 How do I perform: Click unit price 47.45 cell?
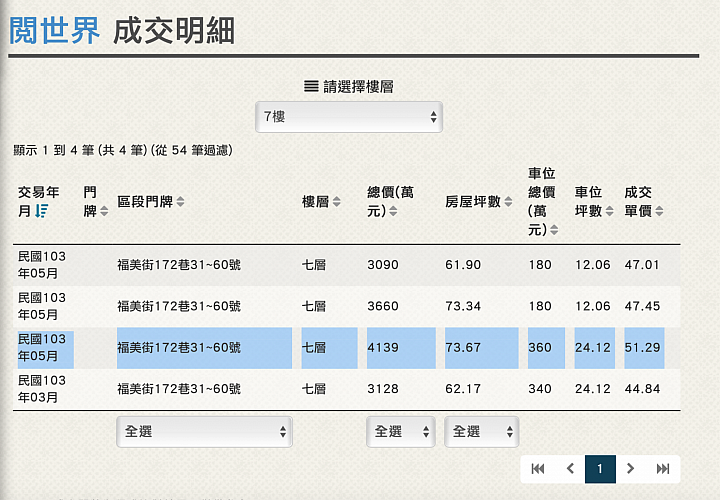coord(642,306)
